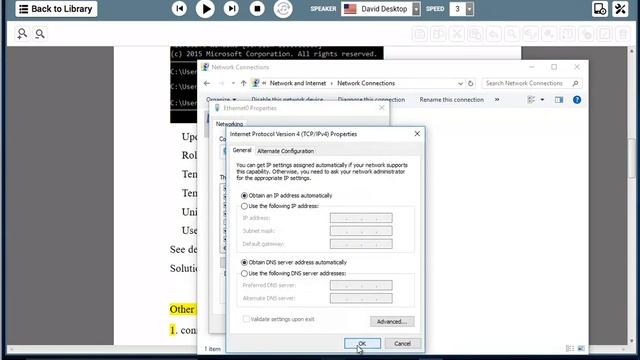Open the Advanced settings button
The width and height of the screenshot is (640, 360).
point(392,322)
